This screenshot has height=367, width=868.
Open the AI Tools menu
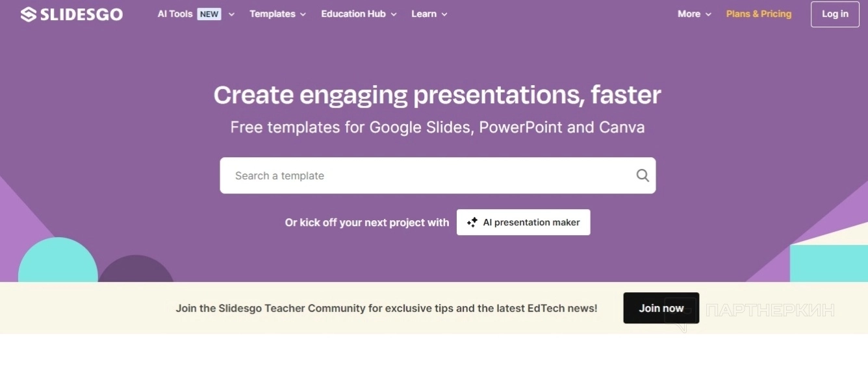click(196, 14)
